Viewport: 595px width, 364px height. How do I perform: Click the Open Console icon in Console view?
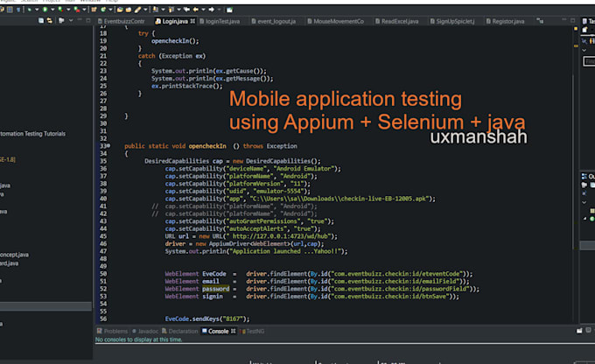[579, 331]
